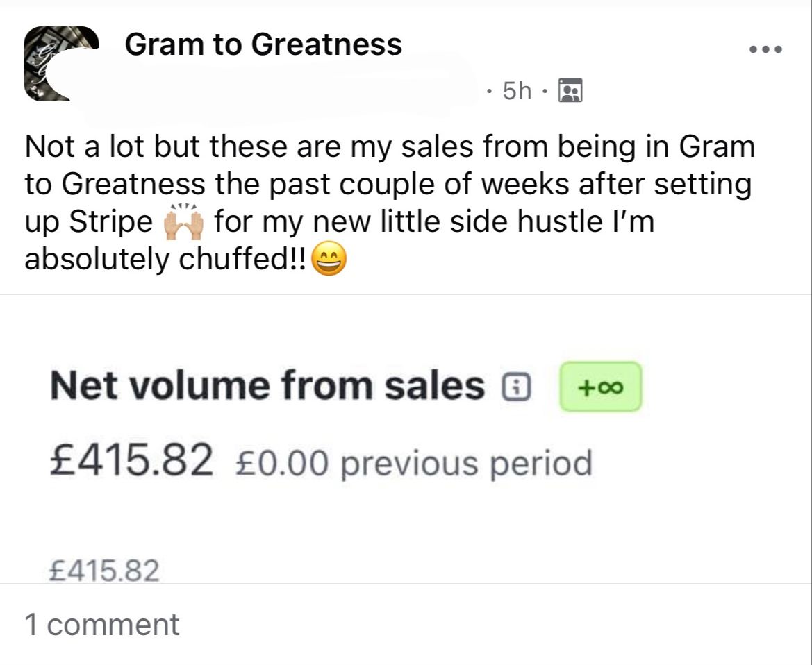The height and width of the screenshot is (665, 812).
Task: Click the raising hands emoji
Action: [184, 222]
